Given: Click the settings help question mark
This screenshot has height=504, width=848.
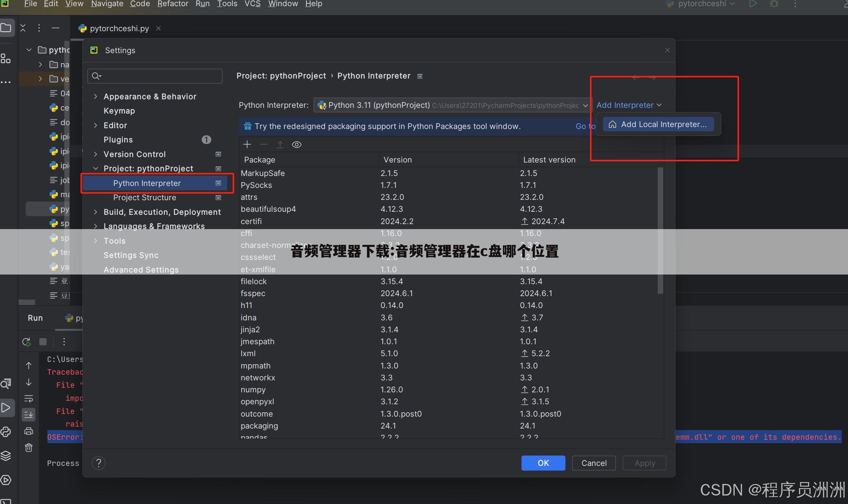Looking at the screenshot, I should [x=99, y=463].
